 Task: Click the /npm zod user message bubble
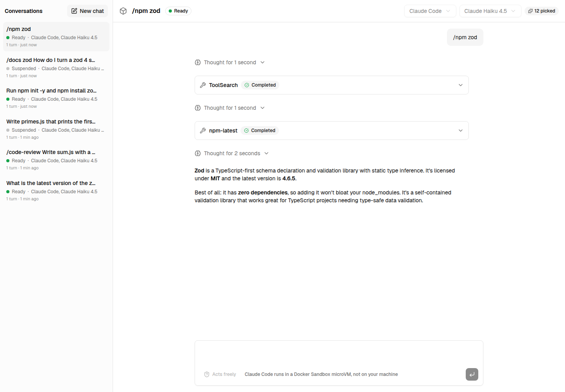[465, 37]
